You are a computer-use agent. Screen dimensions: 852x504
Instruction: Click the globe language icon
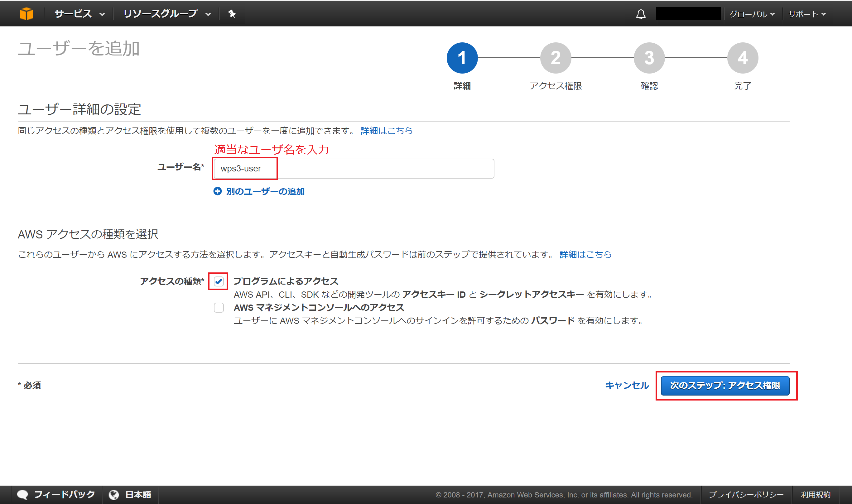113,495
